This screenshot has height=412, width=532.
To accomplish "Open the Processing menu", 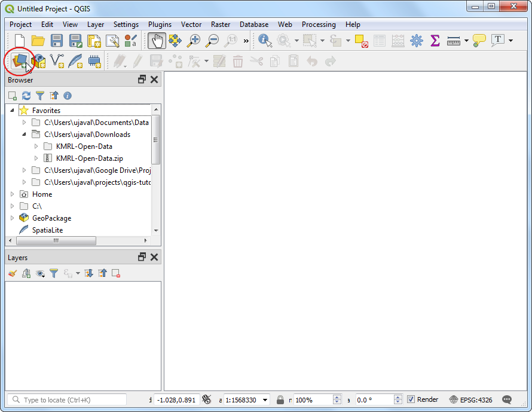I will [x=318, y=25].
